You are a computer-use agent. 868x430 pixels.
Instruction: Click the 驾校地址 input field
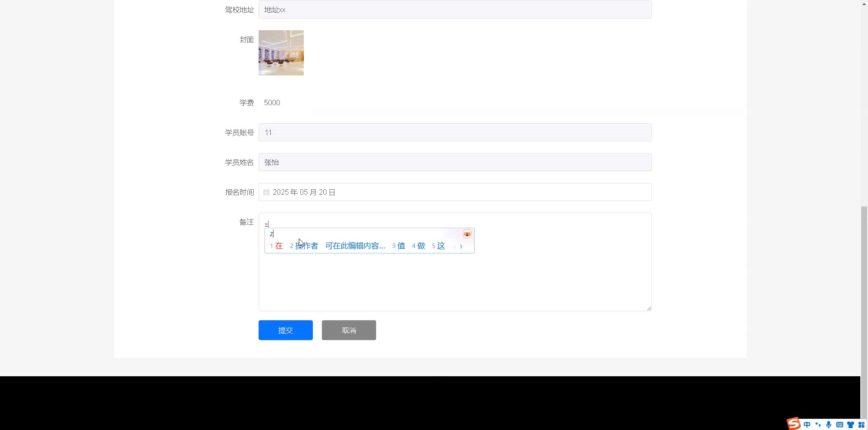455,9
